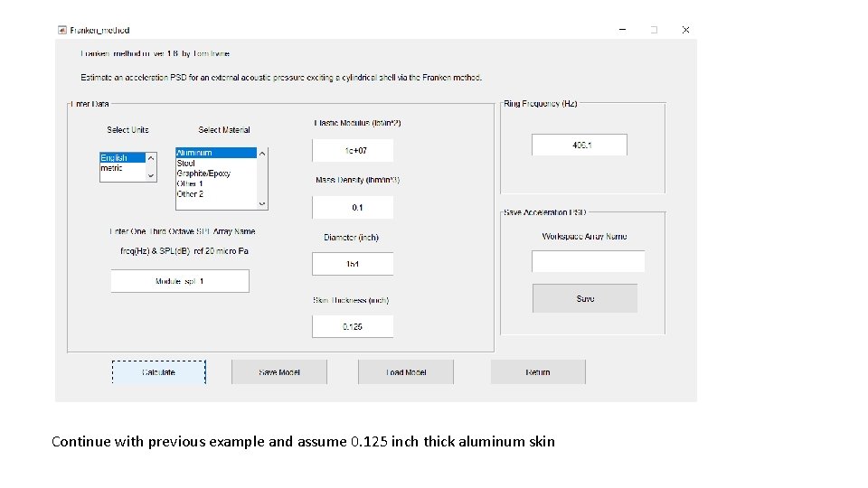This screenshot has width=868, height=488.
Task: Close the Franken_method window
Action: pyautogui.click(x=685, y=29)
